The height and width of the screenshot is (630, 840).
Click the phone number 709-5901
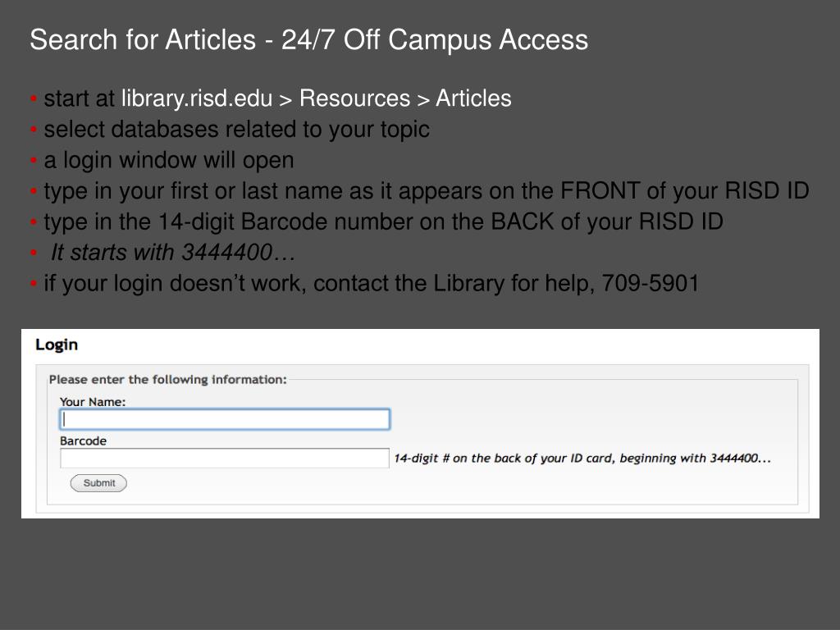click(651, 283)
